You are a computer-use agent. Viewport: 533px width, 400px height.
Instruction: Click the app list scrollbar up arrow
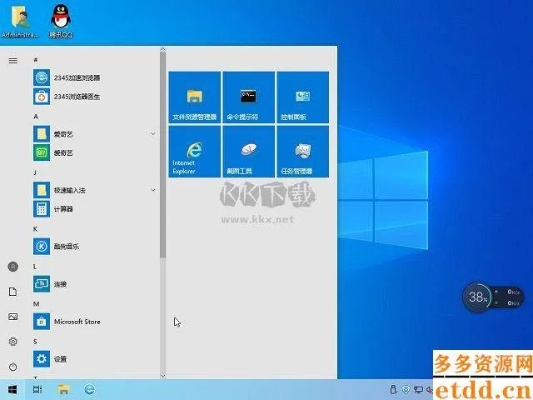[163, 49]
